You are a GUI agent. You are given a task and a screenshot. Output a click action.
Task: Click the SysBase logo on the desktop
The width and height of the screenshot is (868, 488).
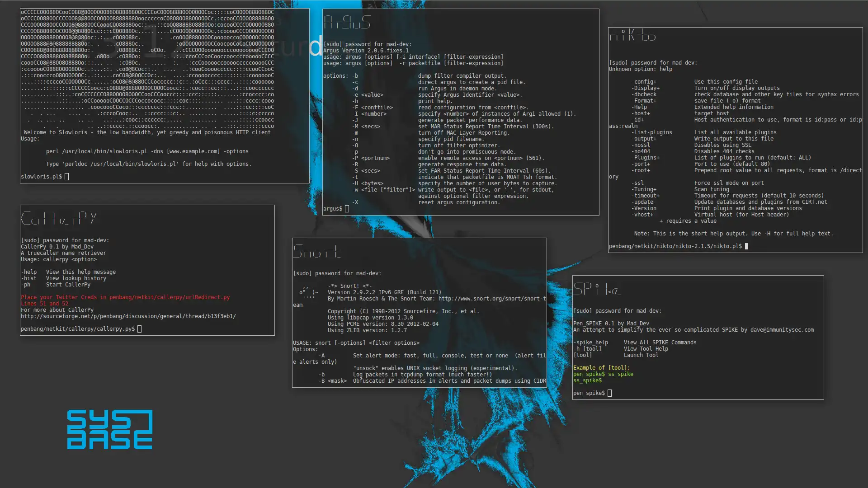pyautogui.click(x=109, y=429)
